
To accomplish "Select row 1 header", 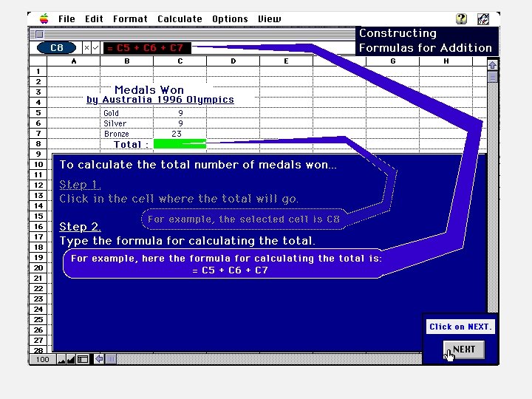I will pos(38,71).
